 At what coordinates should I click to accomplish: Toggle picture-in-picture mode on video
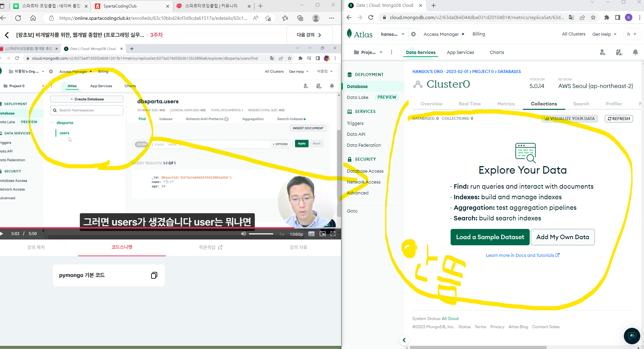click(x=322, y=234)
